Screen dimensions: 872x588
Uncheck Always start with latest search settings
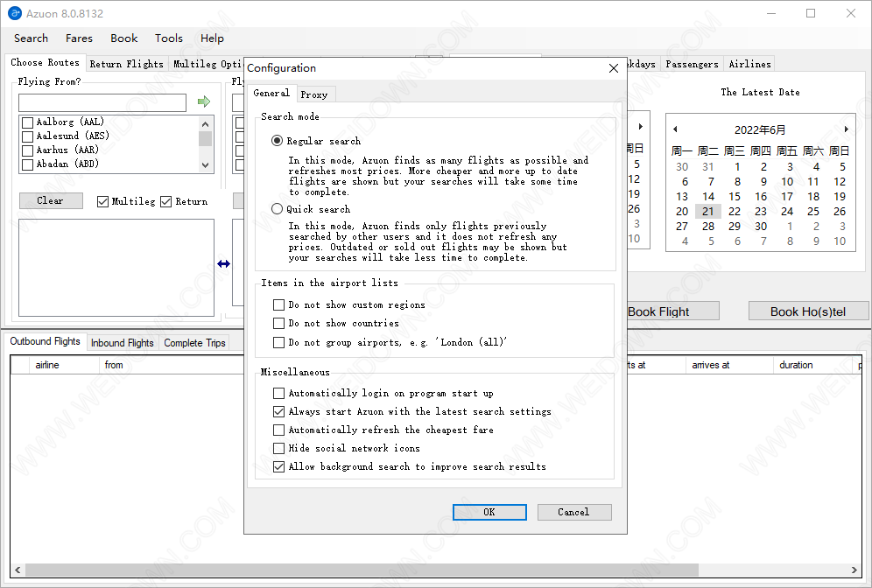click(278, 412)
